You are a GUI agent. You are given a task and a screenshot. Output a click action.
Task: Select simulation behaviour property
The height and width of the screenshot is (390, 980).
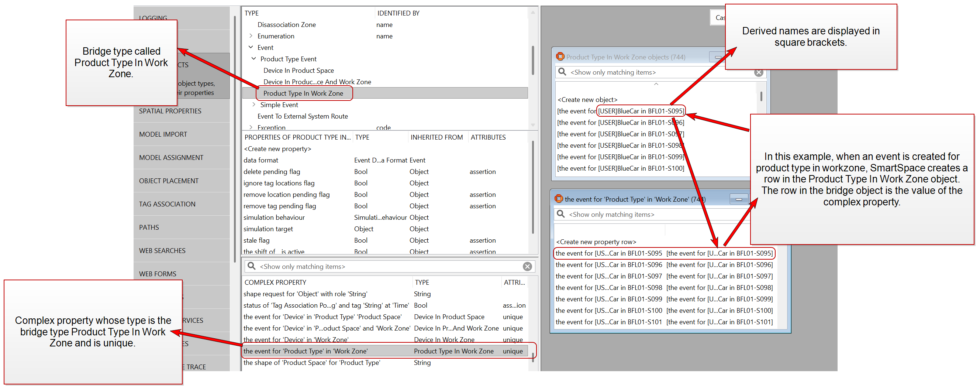[385, 217]
